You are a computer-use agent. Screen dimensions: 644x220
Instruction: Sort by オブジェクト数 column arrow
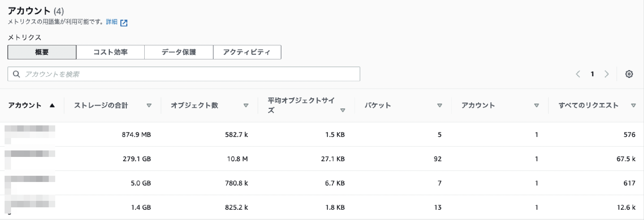(246, 105)
